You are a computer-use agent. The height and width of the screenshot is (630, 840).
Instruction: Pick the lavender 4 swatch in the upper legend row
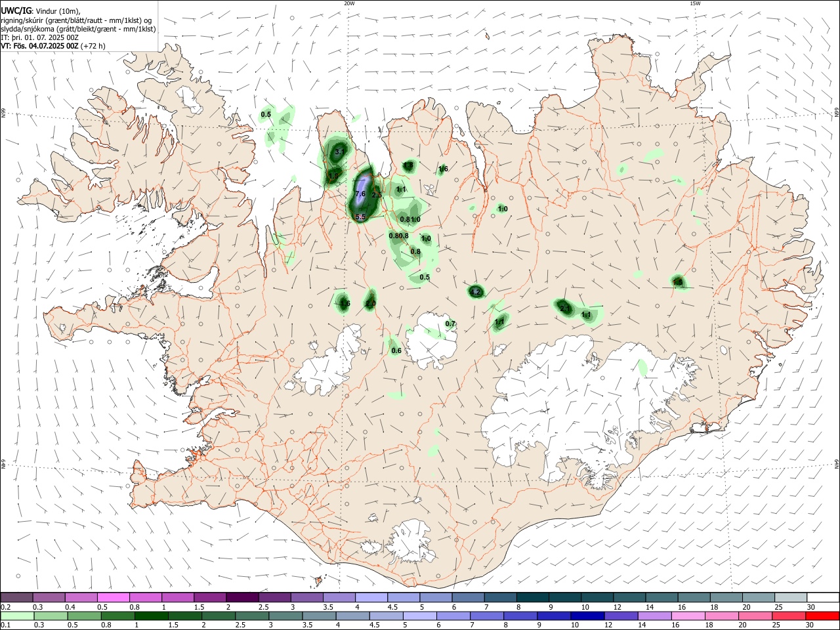(x=370, y=597)
